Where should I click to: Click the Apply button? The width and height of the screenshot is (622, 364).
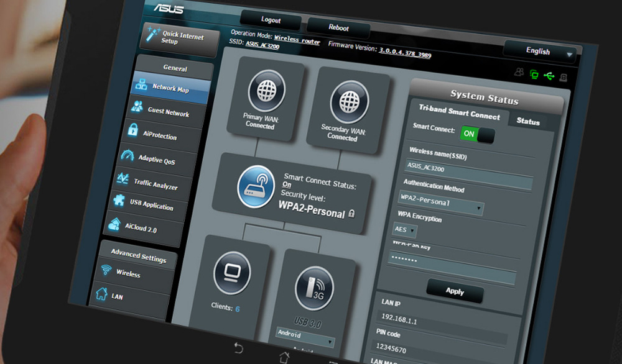coord(455,291)
